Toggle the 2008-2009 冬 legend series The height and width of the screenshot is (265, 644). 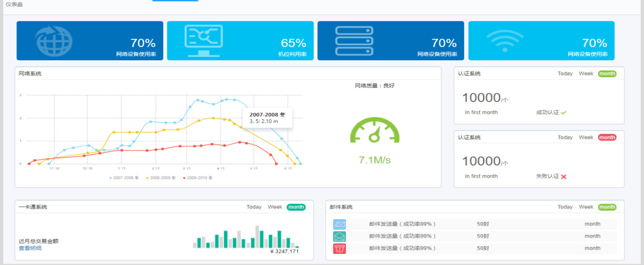[161, 178]
